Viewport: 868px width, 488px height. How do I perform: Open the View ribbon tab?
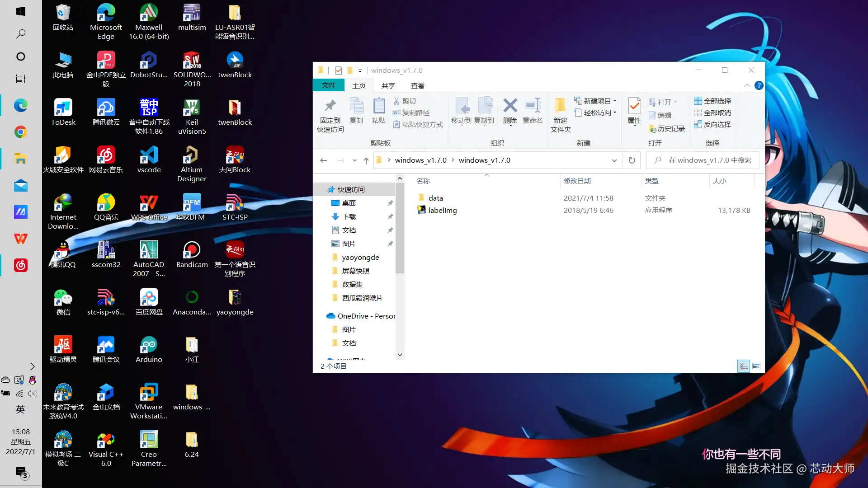click(x=417, y=85)
